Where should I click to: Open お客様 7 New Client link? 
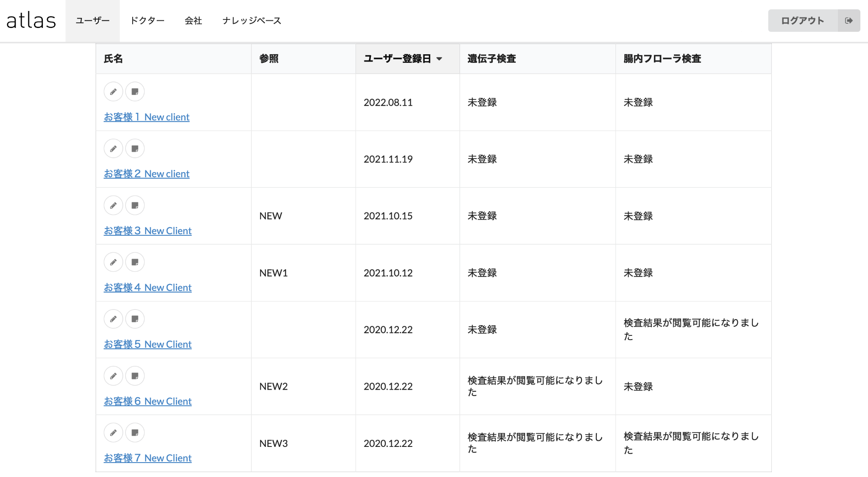click(x=147, y=458)
